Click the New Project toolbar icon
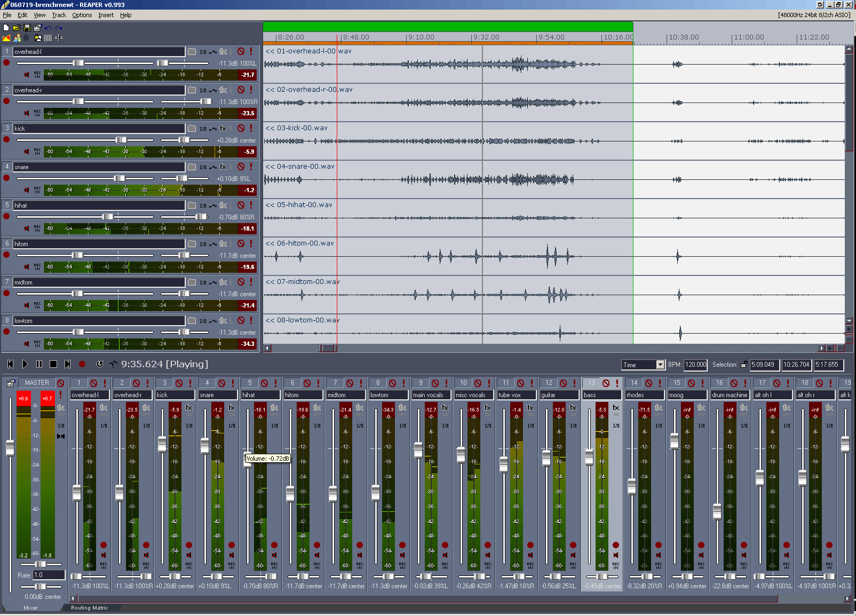This screenshot has width=856, height=616. point(6,28)
